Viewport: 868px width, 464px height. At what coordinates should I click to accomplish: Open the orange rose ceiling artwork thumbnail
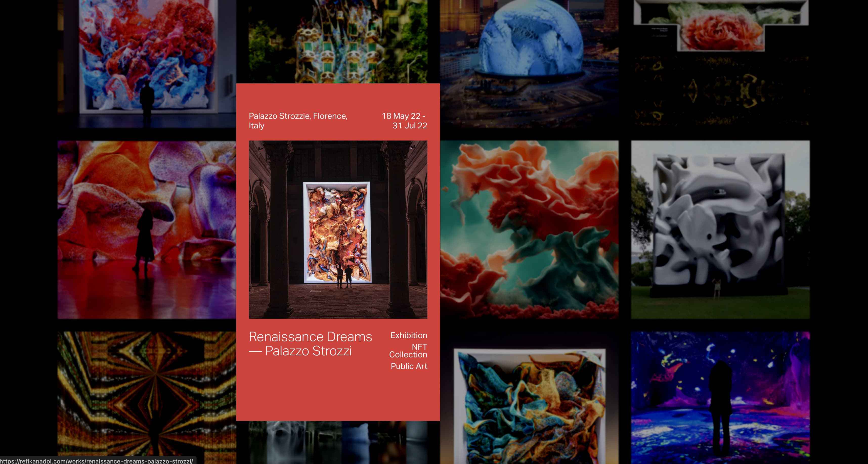(720, 64)
